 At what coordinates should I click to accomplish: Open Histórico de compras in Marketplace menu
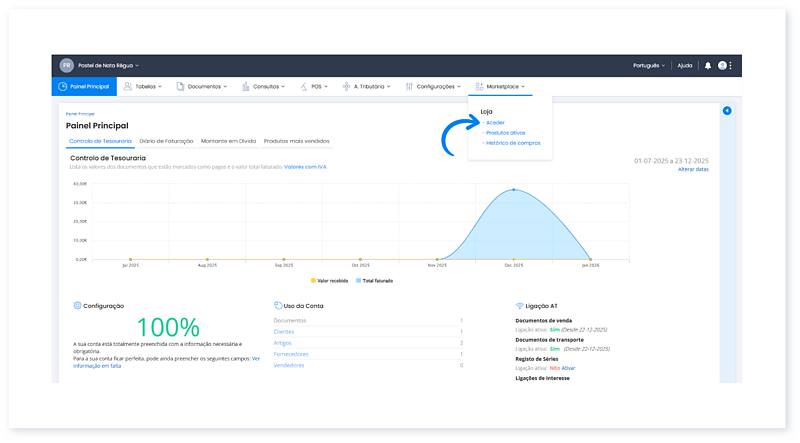click(x=512, y=143)
